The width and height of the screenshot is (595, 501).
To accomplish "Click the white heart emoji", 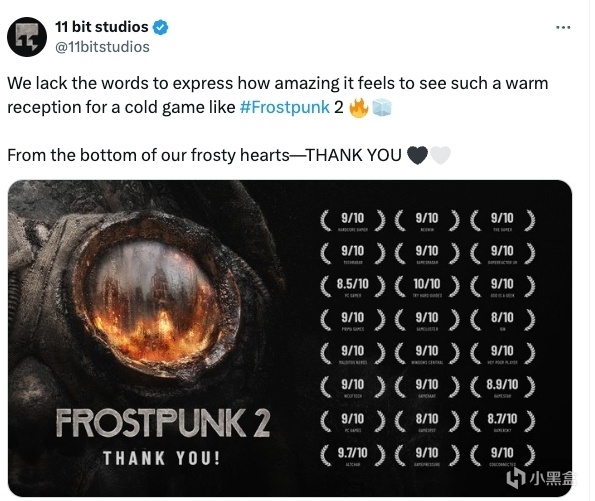I will click(440, 155).
